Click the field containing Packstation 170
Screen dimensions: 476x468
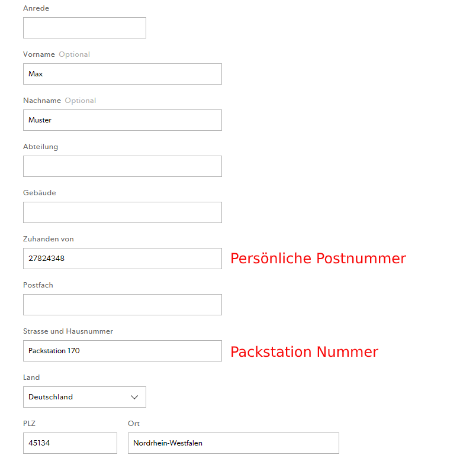pos(122,351)
